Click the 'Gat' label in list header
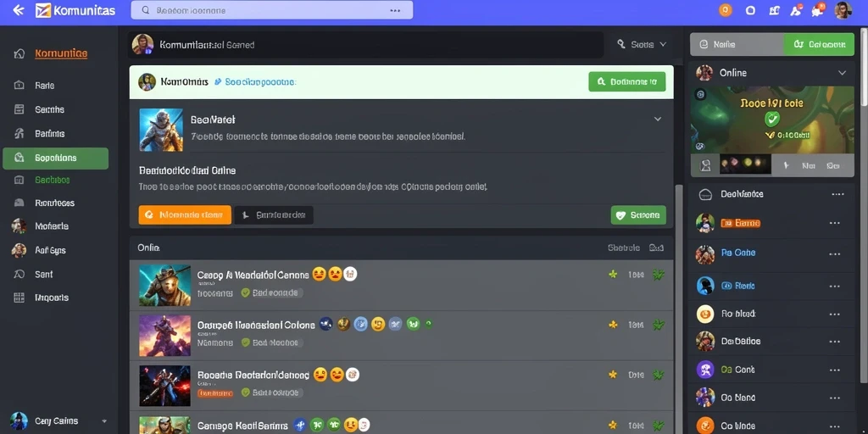The image size is (868, 434). [657, 248]
